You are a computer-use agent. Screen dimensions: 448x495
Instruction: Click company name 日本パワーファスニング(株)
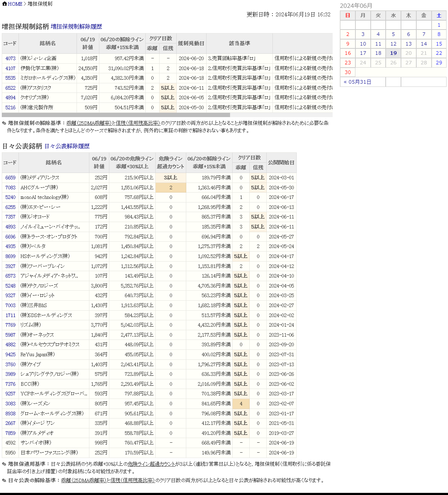tap(49, 453)
